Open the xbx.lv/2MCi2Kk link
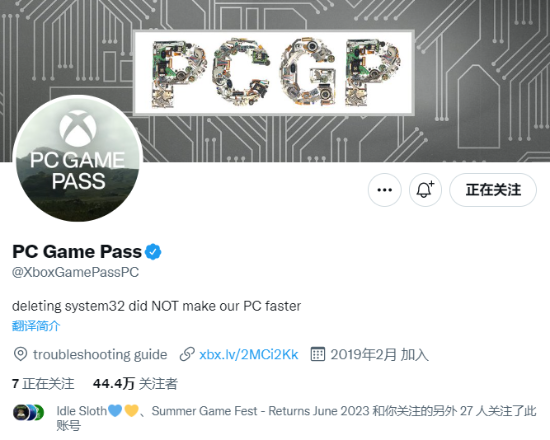This screenshot has height=440, width=550. pyautogui.click(x=249, y=354)
